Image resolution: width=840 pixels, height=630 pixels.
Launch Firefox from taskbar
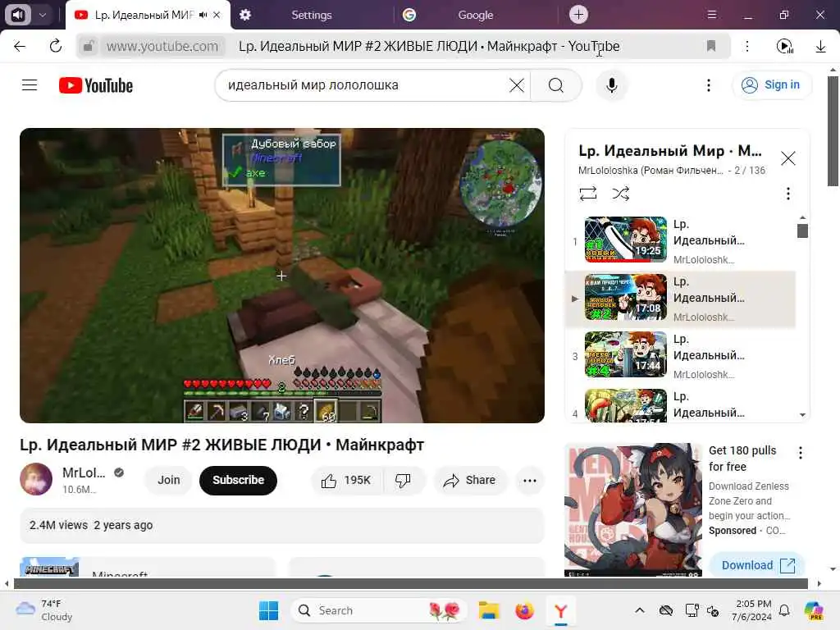pos(524,610)
